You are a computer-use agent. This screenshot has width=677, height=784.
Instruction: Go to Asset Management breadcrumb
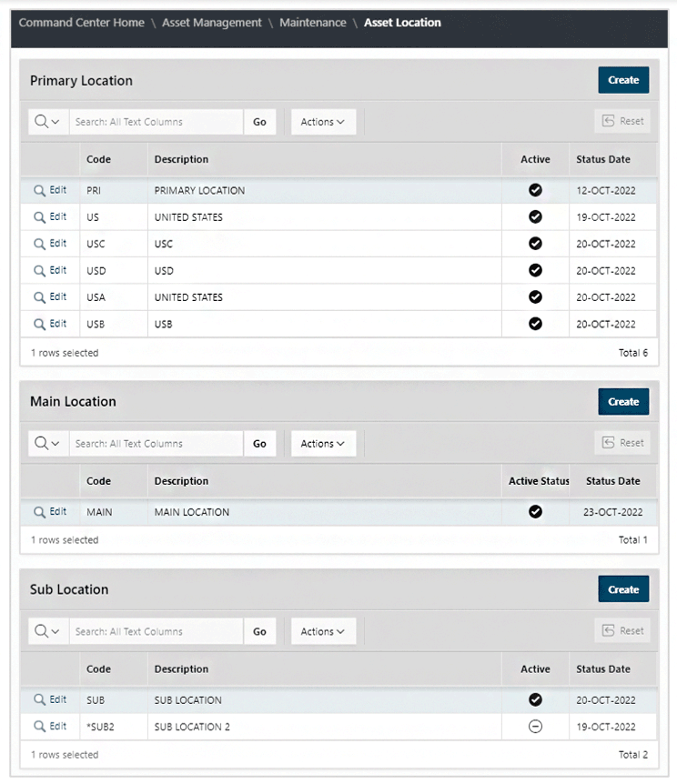click(x=212, y=23)
